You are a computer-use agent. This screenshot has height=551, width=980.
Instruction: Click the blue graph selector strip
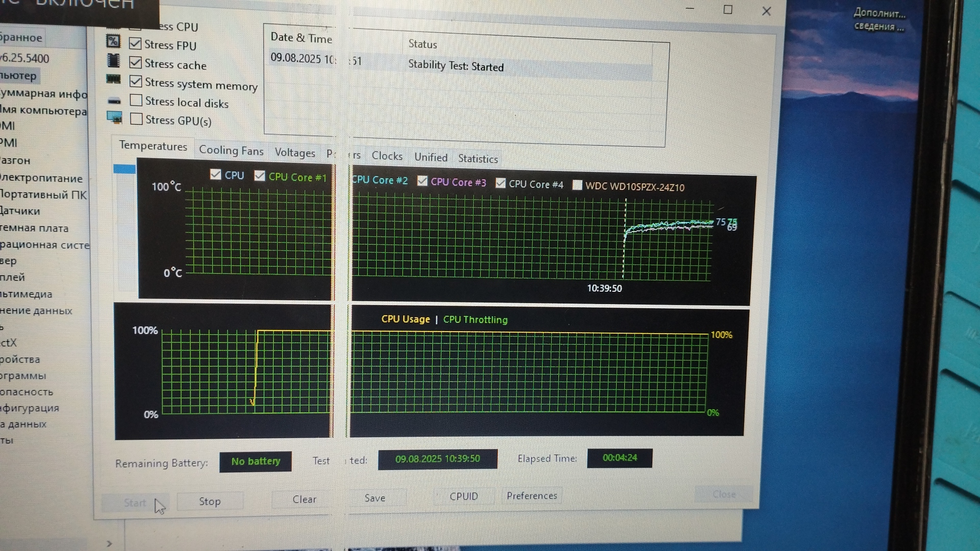point(124,169)
